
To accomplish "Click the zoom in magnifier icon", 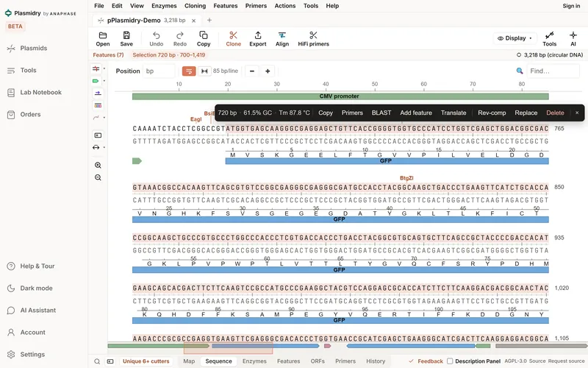I will coord(98,165).
